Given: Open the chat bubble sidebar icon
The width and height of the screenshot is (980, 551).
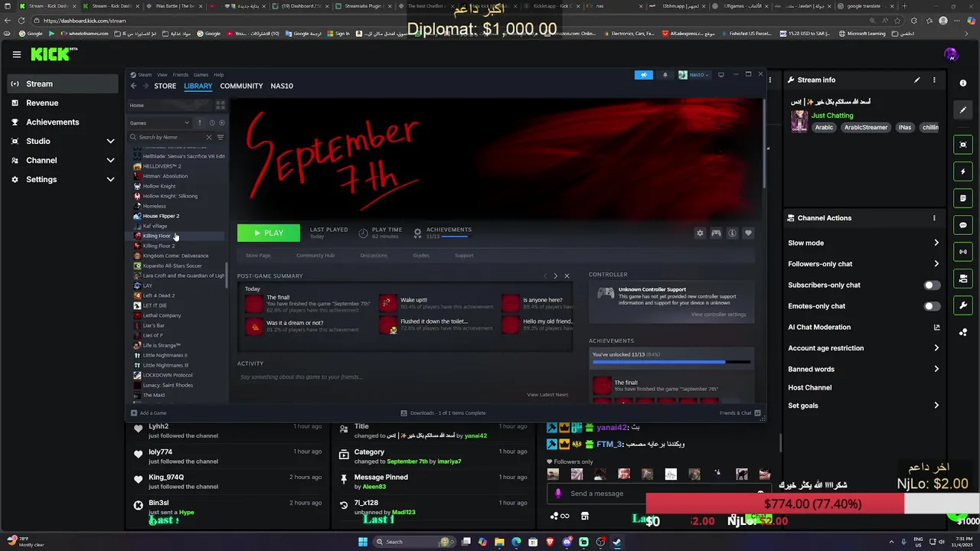Looking at the screenshot, I should point(963,225).
